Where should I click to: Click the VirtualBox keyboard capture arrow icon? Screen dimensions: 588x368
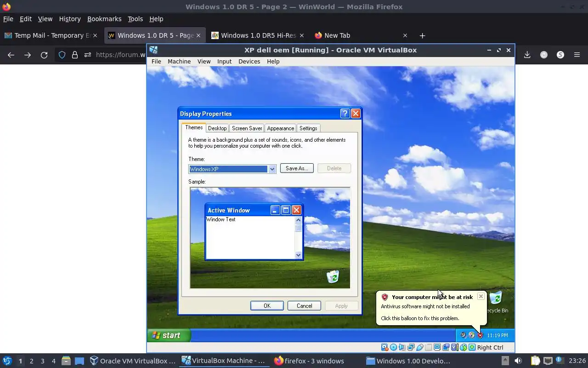(472, 347)
